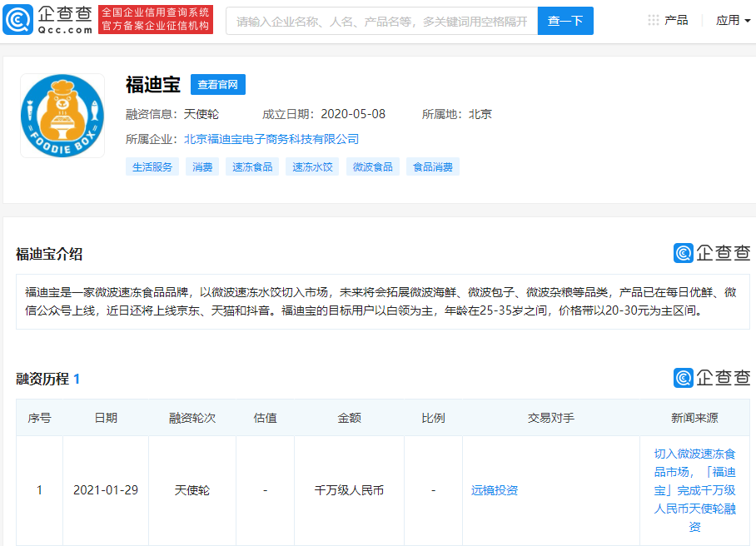Open the 产品 menu

pos(676,20)
